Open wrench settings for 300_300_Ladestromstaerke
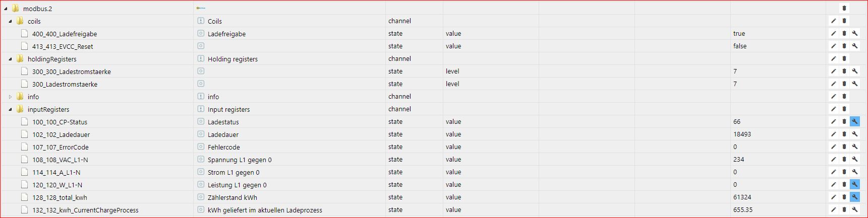Viewport: 868px width, 218px height. 855,71
